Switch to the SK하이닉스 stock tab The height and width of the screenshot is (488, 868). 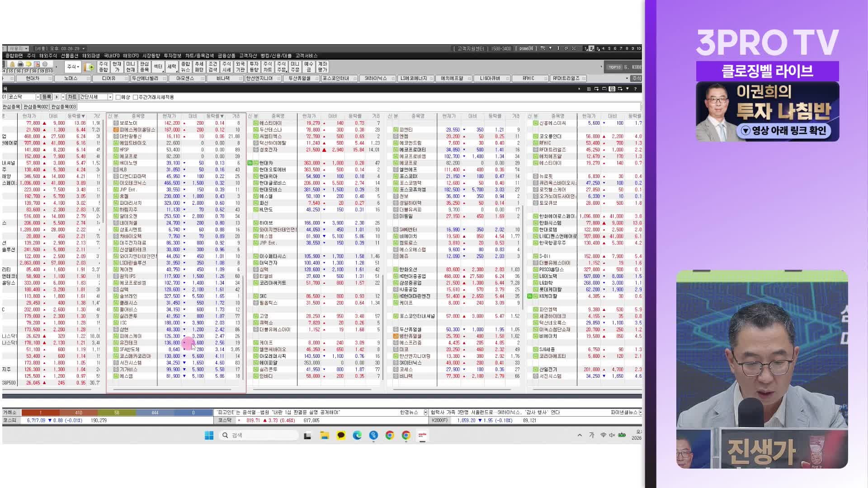378,79
